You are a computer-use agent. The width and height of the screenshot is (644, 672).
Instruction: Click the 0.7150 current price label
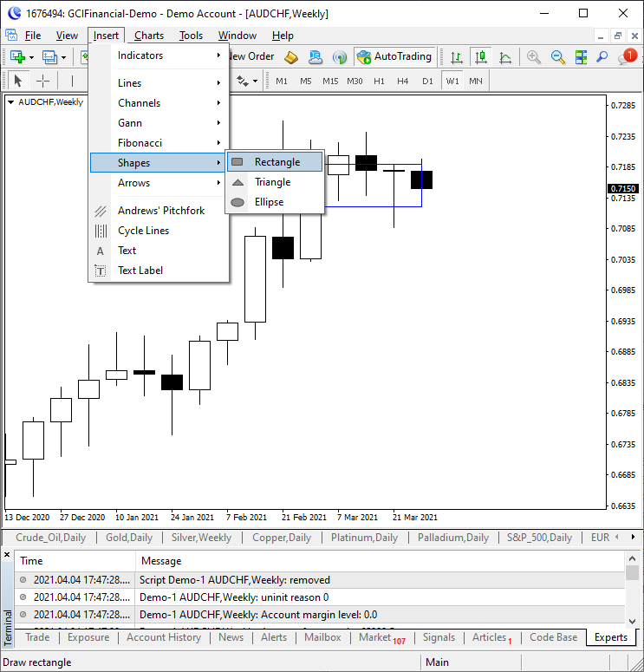(x=623, y=188)
